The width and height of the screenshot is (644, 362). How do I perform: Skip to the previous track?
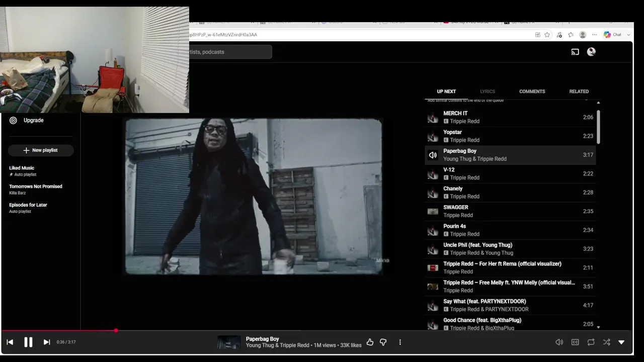click(x=10, y=342)
